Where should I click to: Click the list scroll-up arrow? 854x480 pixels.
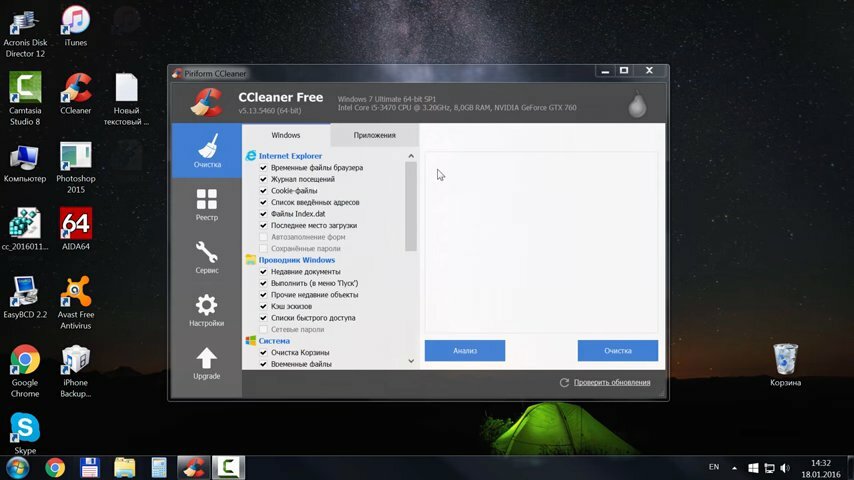coord(411,156)
